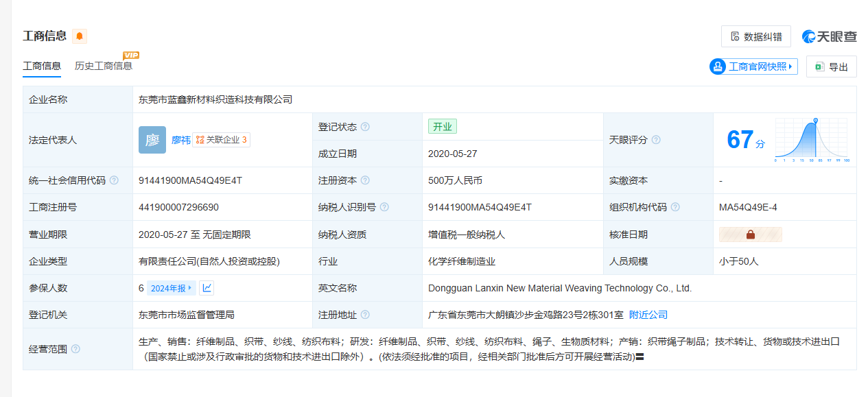Viewport: 868px width, 397px height.
Task: Click organization code MA54Q49E-4
Action: [748, 207]
